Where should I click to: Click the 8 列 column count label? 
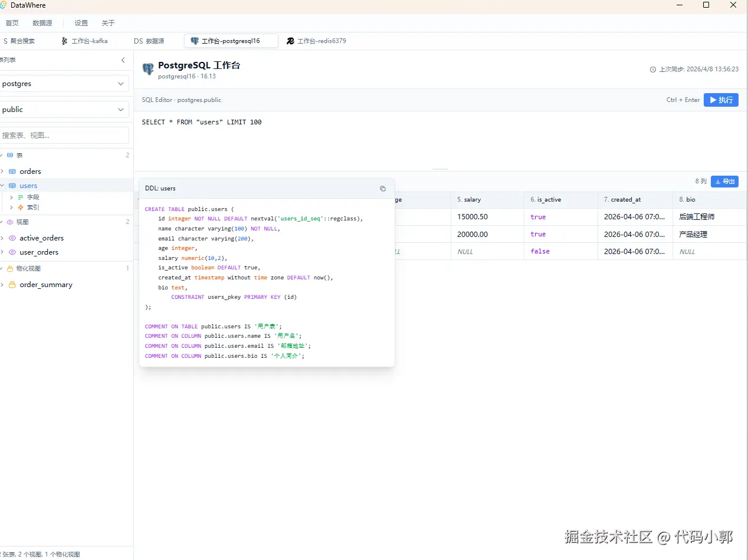pyautogui.click(x=701, y=182)
